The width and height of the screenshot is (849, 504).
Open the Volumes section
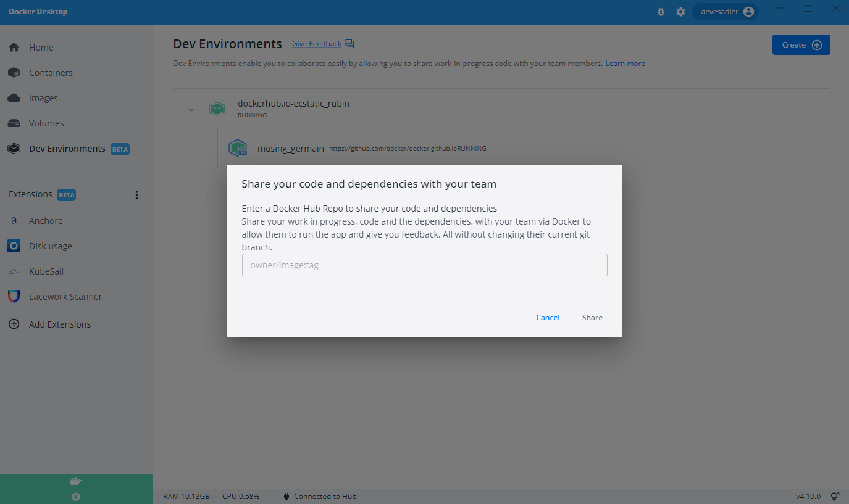click(x=46, y=123)
